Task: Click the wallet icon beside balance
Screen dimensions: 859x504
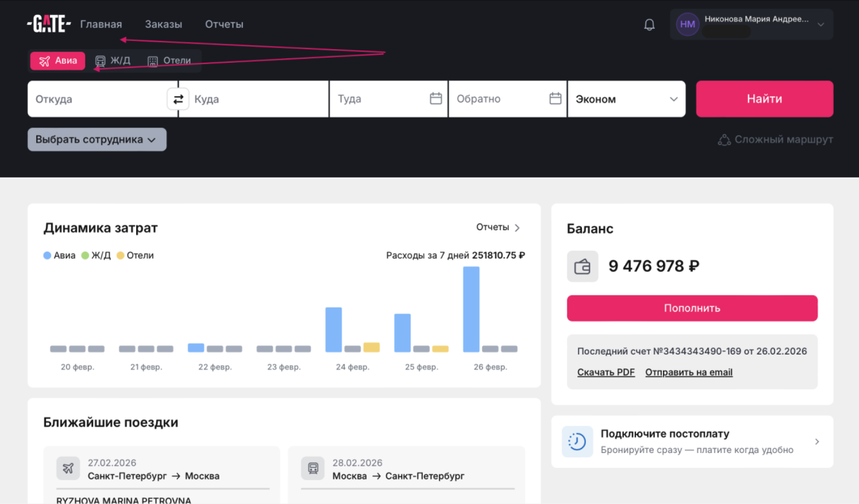Action: (x=582, y=266)
